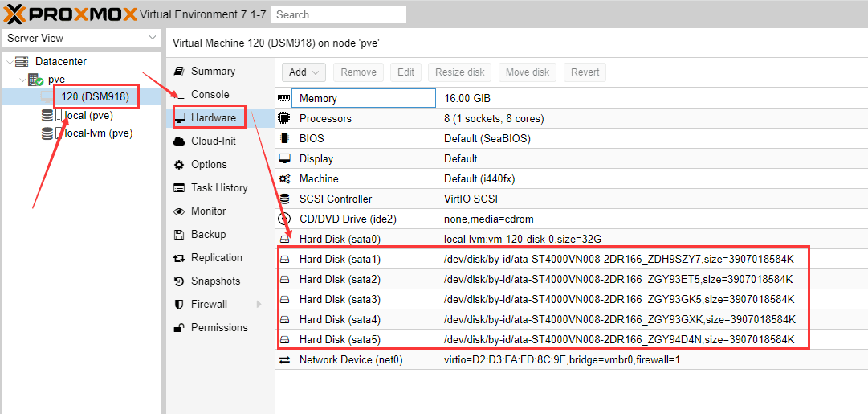Image resolution: width=868 pixels, height=414 pixels.
Task: Click the Network Device exchange icon
Action: (284, 359)
